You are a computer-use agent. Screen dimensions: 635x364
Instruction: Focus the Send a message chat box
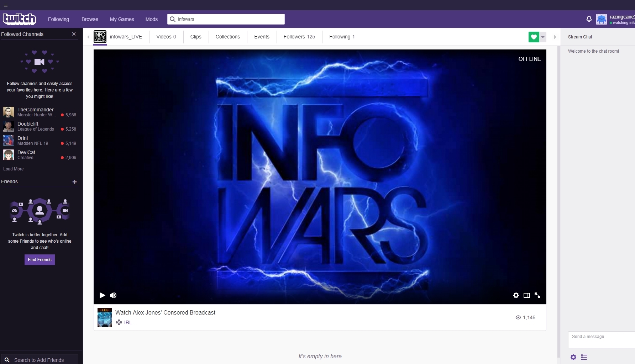pos(602,340)
